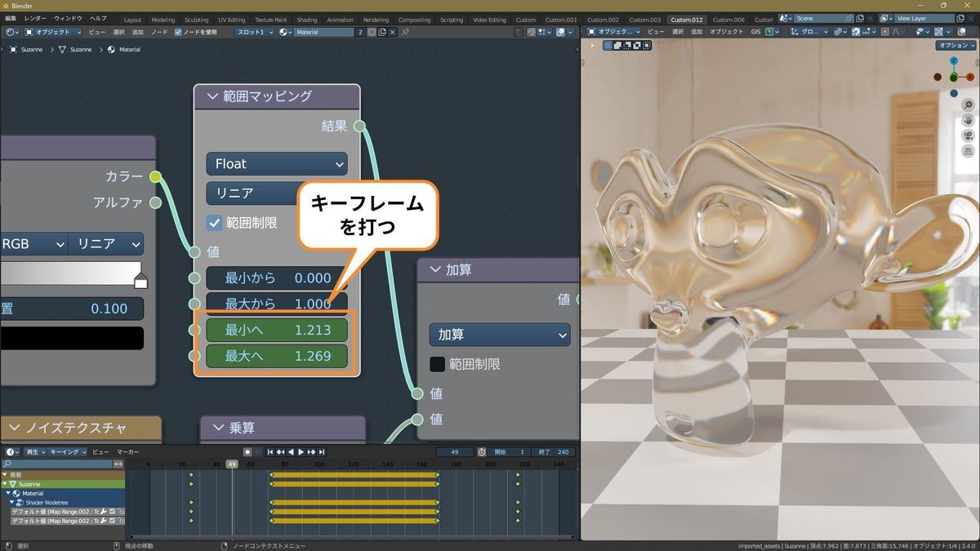Select the box select set mode icon
This screenshot has width=980, height=551.
[608, 45]
